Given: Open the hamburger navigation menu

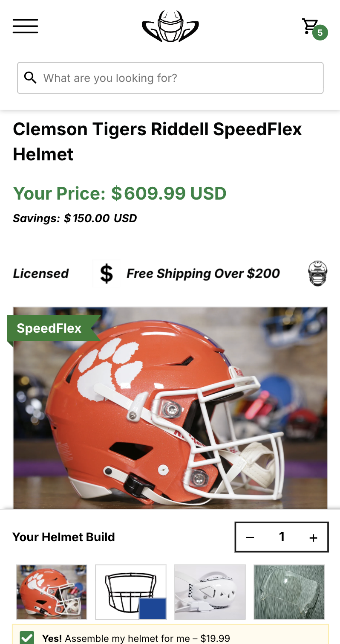Looking at the screenshot, I should click(x=26, y=26).
